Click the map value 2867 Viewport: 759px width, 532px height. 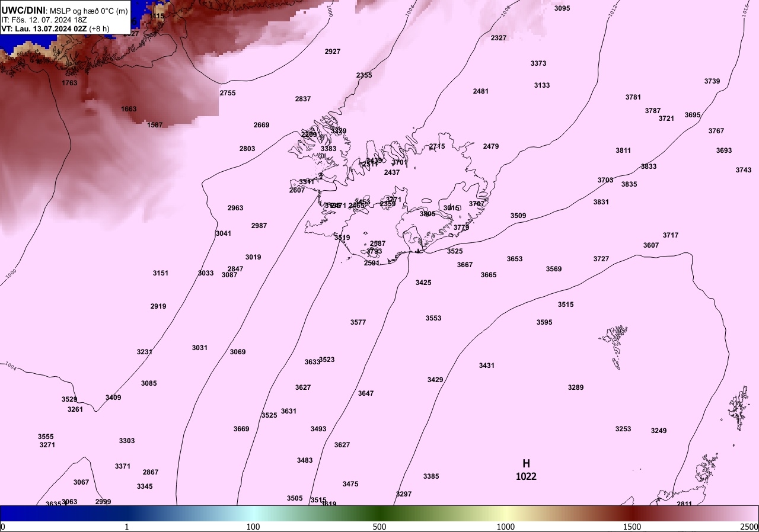(151, 472)
